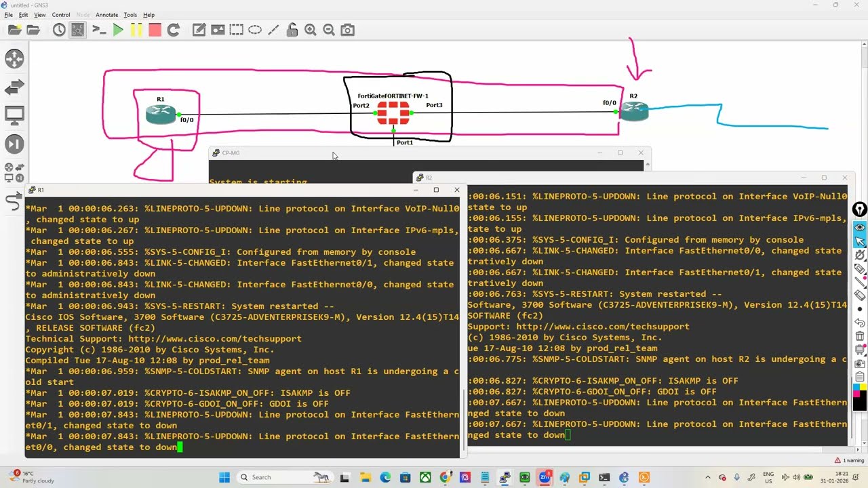Image resolution: width=868 pixels, height=488 pixels.
Task: Zoom out of the topology
Action: [329, 30]
